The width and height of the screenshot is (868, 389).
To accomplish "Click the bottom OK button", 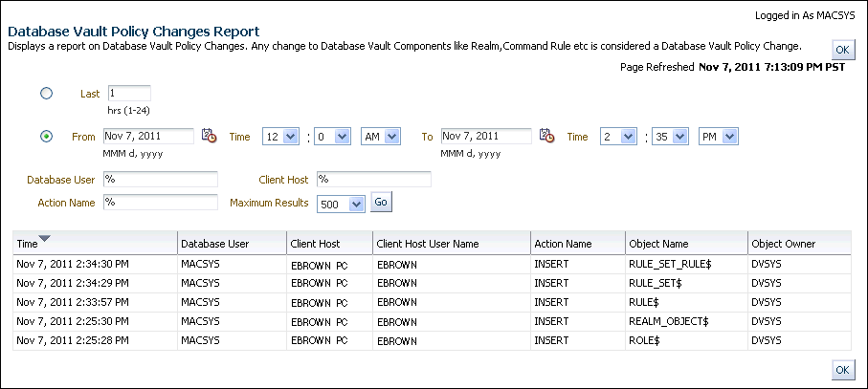I will [842, 370].
